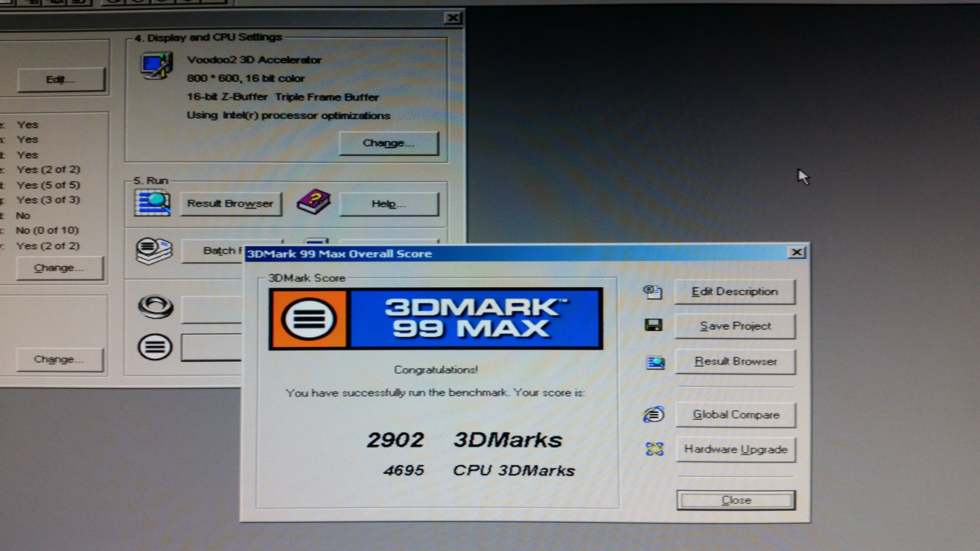
Task: Click the Batch stacked pages icon
Action: click(x=154, y=250)
